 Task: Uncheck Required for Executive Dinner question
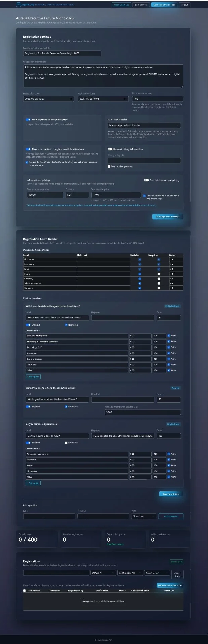66,407
